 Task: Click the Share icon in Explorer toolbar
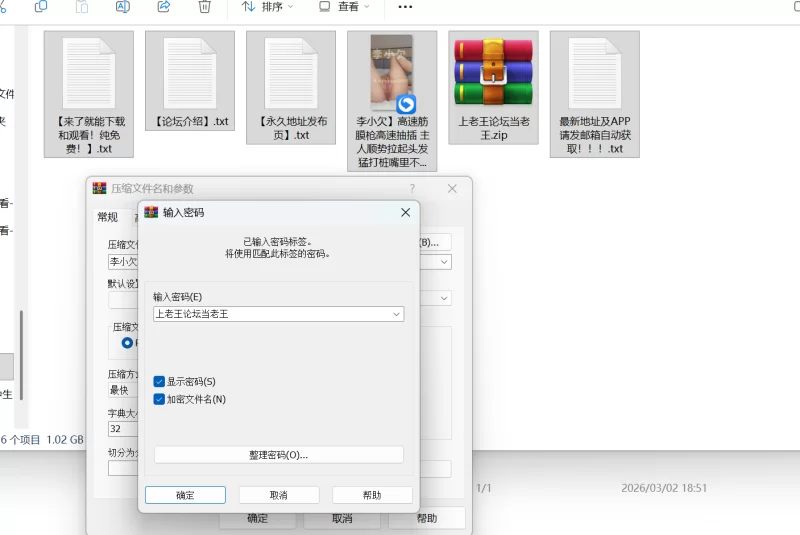(x=164, y=6)
